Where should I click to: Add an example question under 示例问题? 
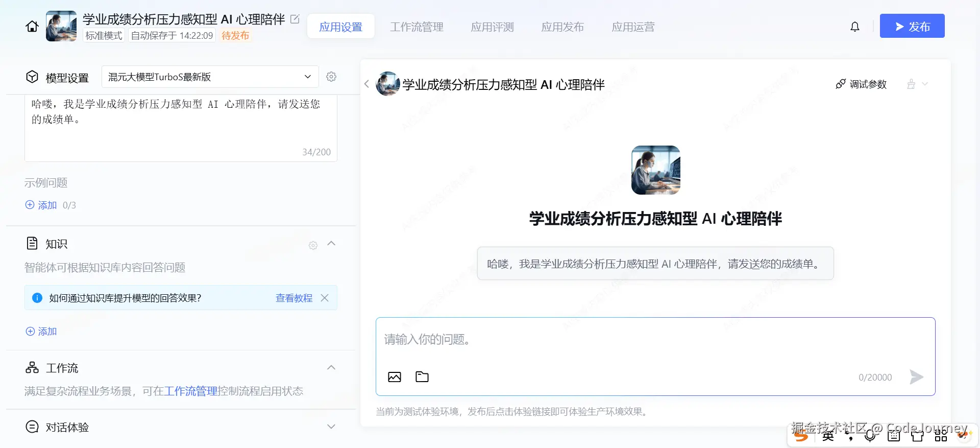tap(41, 205)
